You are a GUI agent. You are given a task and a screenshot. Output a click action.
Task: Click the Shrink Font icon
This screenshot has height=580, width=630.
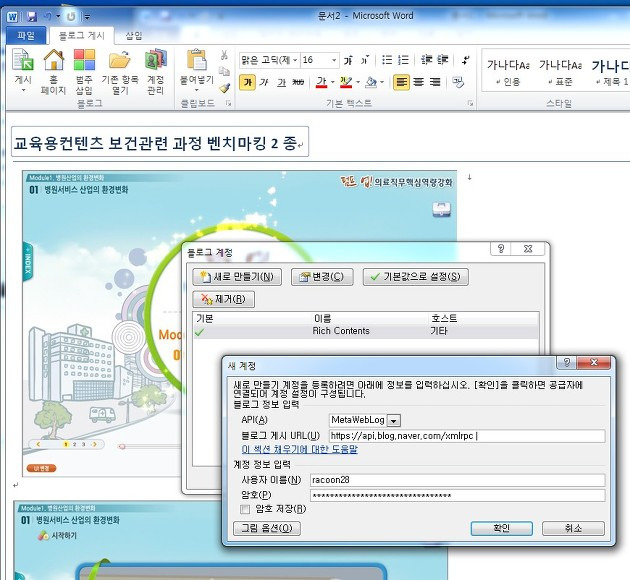[x=364, y=60]
